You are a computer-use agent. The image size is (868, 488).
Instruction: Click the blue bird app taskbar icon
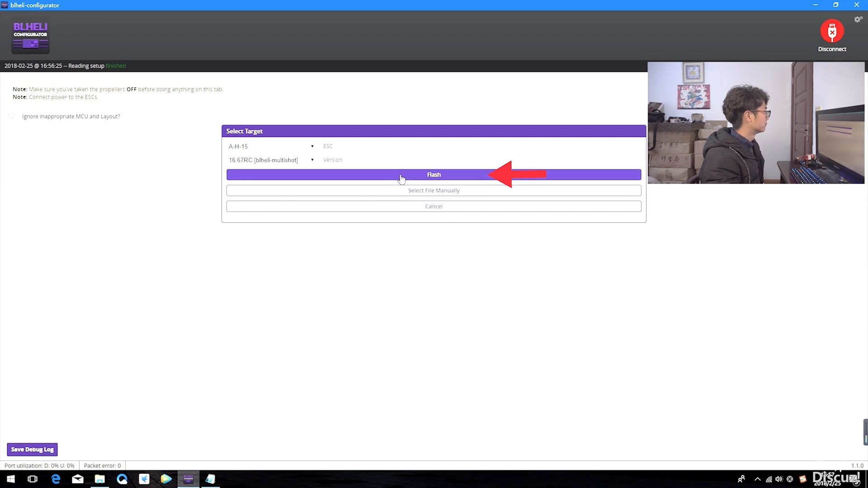(144, 479)
